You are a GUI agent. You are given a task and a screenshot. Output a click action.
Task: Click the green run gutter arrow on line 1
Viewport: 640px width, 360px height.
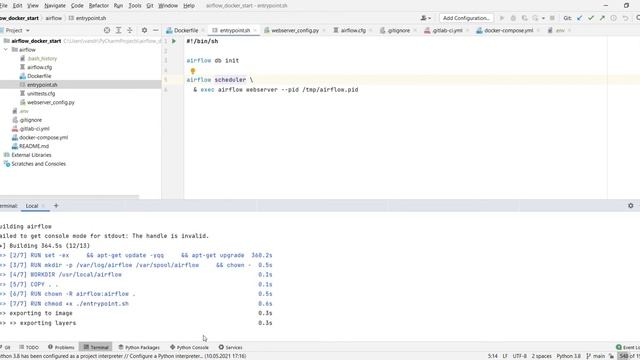click(174, 41)
